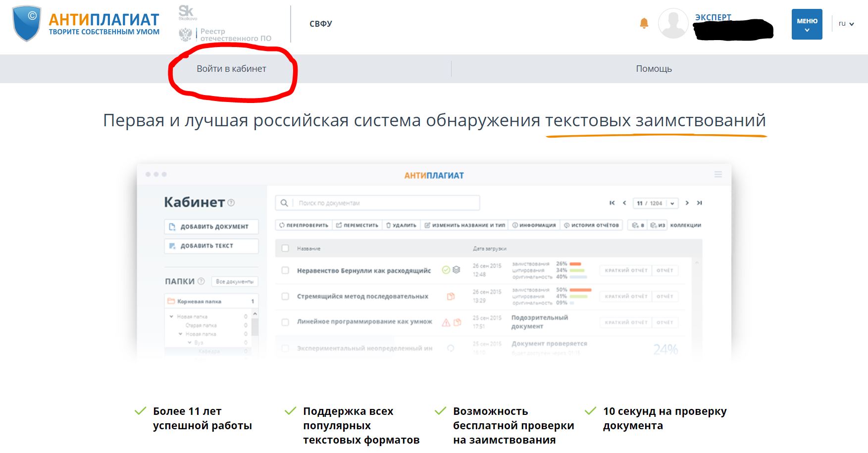
Task: Click the АНТИПЛАГИАТ title text in header
Action: [x=104, y=19]
